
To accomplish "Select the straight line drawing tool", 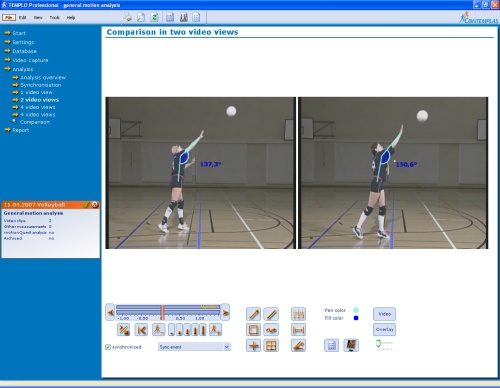I will tap(271, 314).
